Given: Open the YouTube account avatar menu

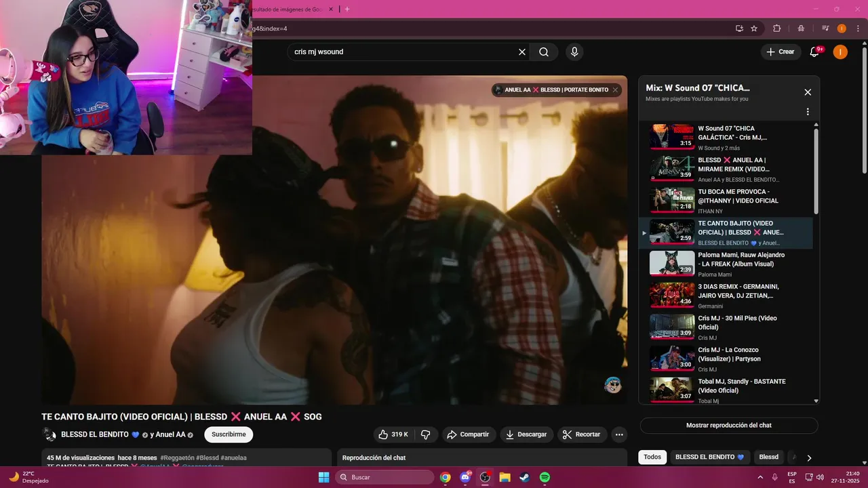Looking at the screenshot, I should 840,52.
